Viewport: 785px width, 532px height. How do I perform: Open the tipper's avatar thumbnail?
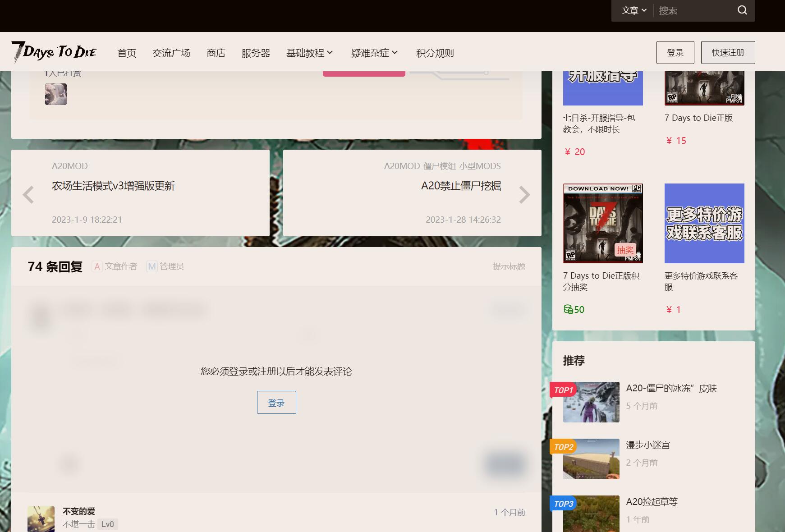tap(56, 94)
